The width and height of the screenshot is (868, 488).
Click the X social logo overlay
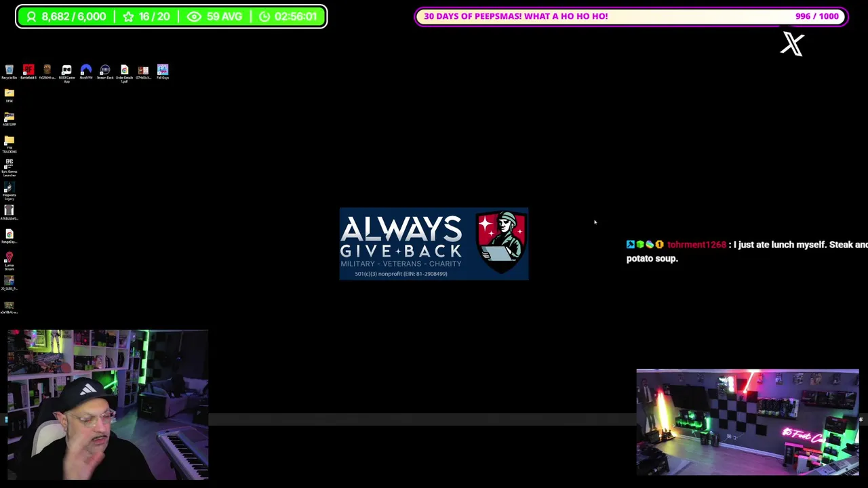pos(792,44)
